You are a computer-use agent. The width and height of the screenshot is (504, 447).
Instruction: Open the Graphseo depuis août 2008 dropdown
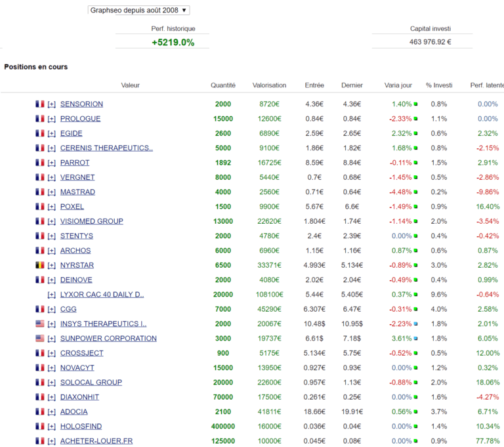138,11
